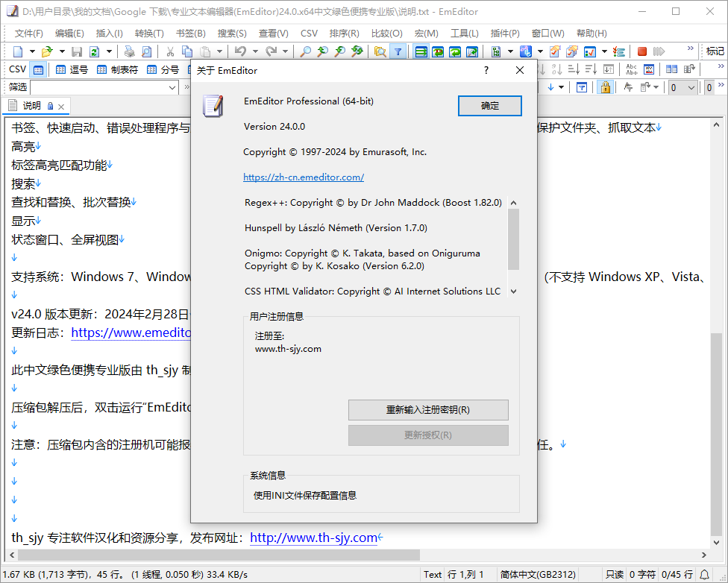Open the 工具(T) menu
This screenshot has height=583, width=728.
click(x=464, y=34)
